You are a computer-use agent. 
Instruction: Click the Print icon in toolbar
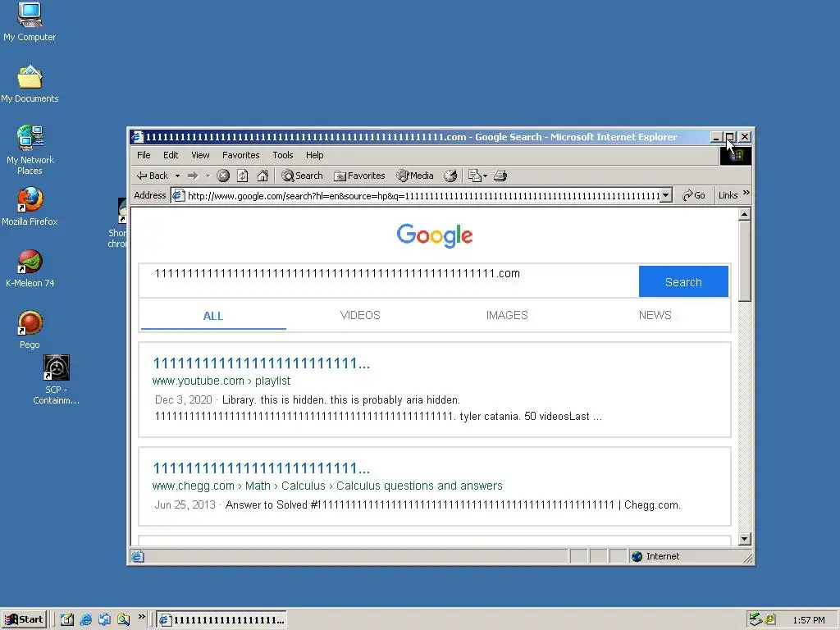click(500, 176)
